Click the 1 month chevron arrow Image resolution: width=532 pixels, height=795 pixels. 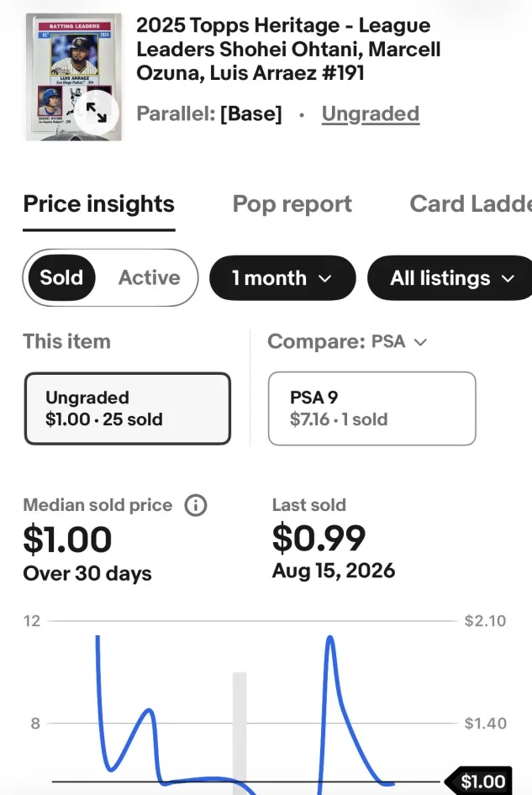point(325,278)
